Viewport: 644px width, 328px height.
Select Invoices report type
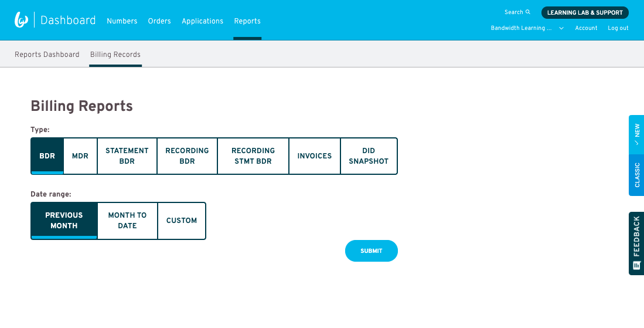point(315,156)
